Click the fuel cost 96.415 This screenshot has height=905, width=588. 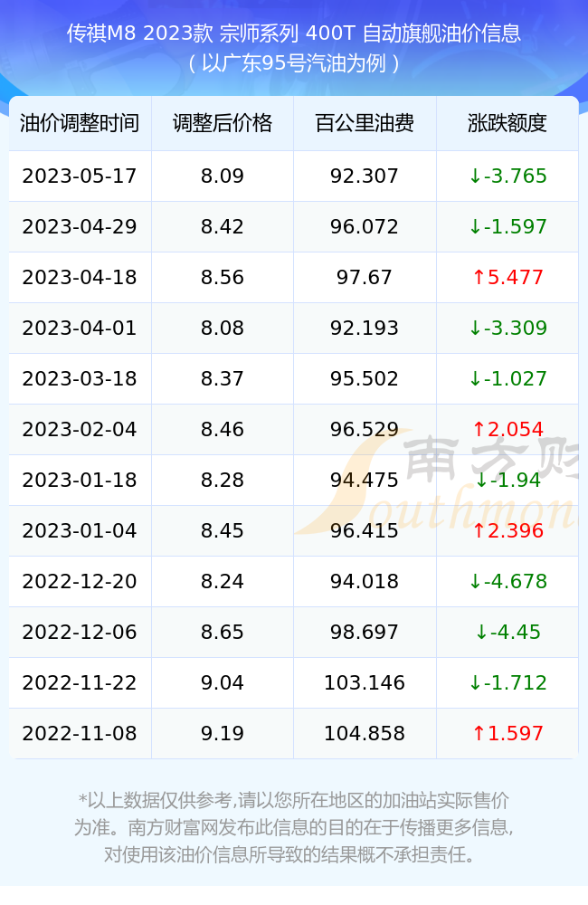[365, 530]
